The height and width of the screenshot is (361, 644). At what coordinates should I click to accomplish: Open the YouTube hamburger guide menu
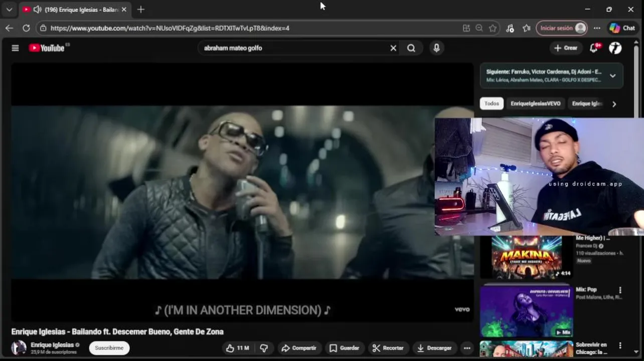point(15,48)
